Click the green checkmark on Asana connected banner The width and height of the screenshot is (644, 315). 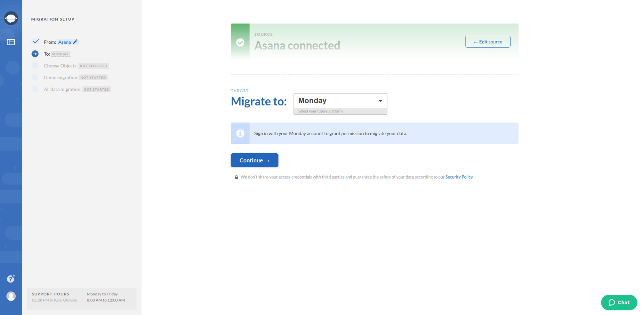point(240,42)
